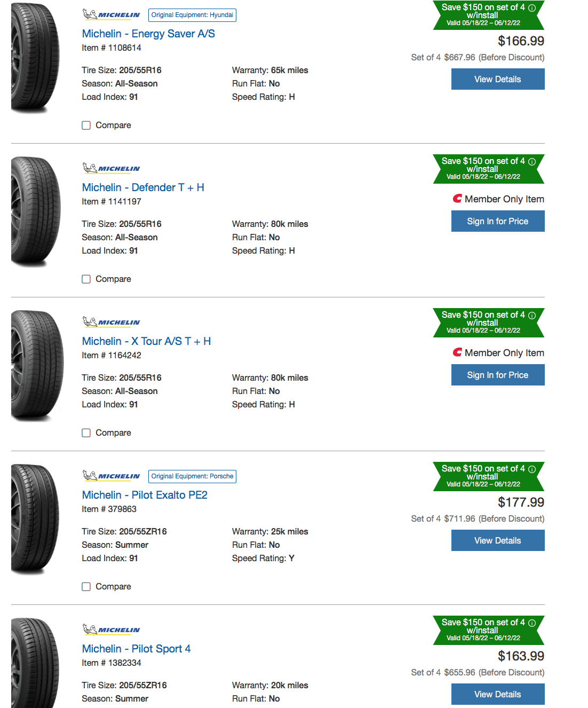Image resolution: width=588 pixels, height=708 pixels.
Task: Click Michelin logo above Energy Saver A/S
Action: (111, 14)
